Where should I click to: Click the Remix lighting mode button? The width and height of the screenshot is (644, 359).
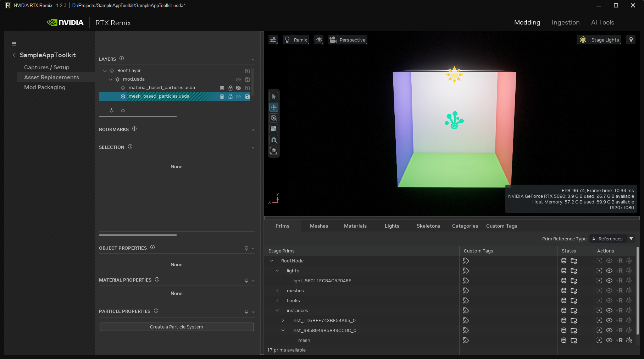tap(296, 40)
